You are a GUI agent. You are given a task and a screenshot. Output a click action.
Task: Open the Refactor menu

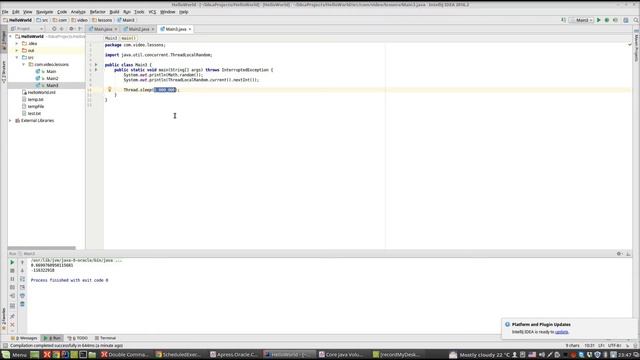[98, 12]
